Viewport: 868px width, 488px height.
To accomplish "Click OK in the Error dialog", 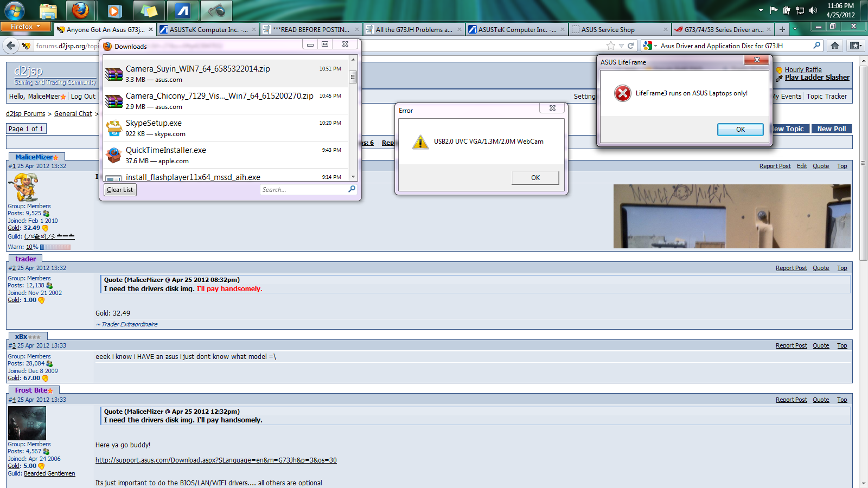I will tap(535, 178).
